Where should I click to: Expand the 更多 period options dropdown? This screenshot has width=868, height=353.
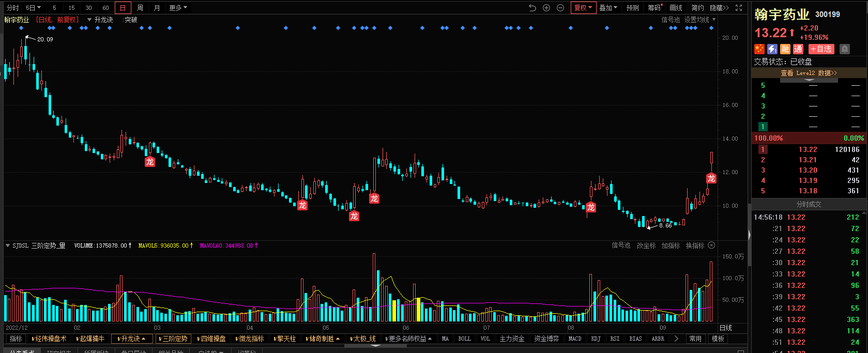pos(178,8)
